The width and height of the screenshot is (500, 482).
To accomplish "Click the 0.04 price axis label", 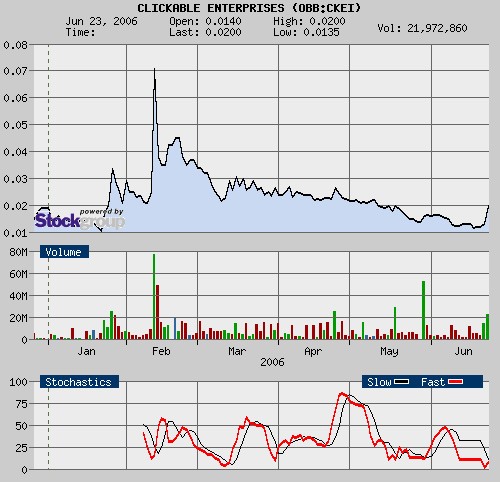I will (x=15, y=152).
